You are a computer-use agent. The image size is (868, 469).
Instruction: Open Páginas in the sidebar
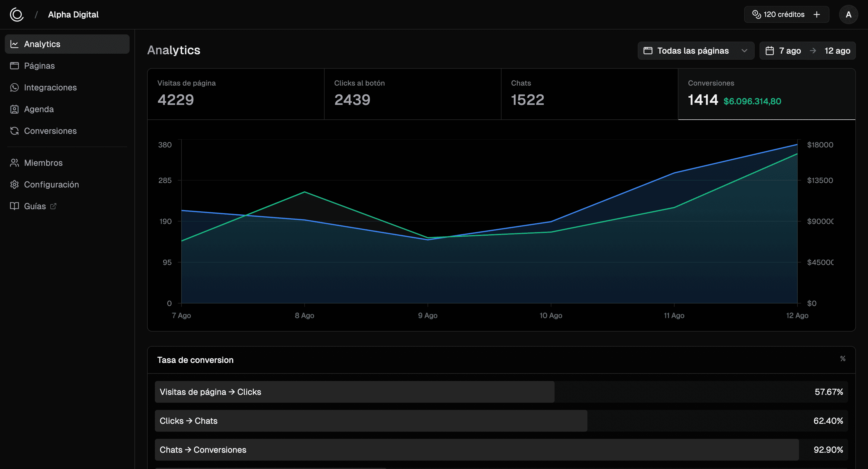39,66
